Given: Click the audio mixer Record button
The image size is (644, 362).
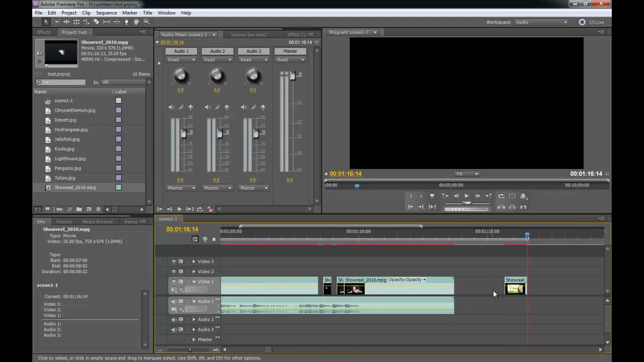Looking at the screenshot, I should [210, 209].
